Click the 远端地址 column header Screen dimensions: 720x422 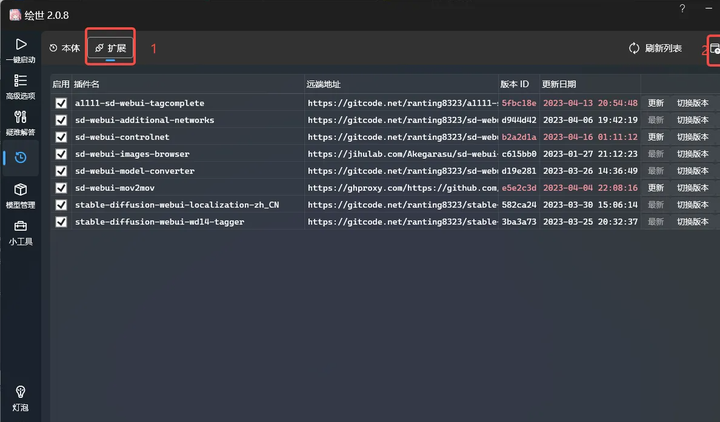pos(323,84)
